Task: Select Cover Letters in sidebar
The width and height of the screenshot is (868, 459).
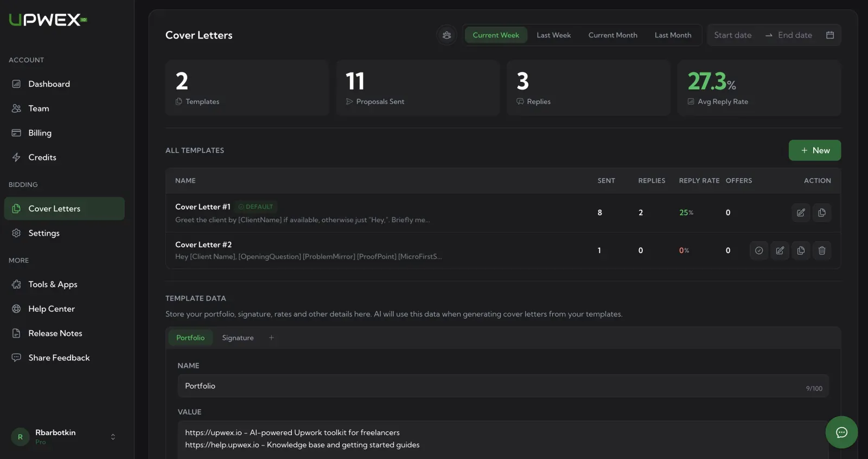Action: [x=64, y=209]
